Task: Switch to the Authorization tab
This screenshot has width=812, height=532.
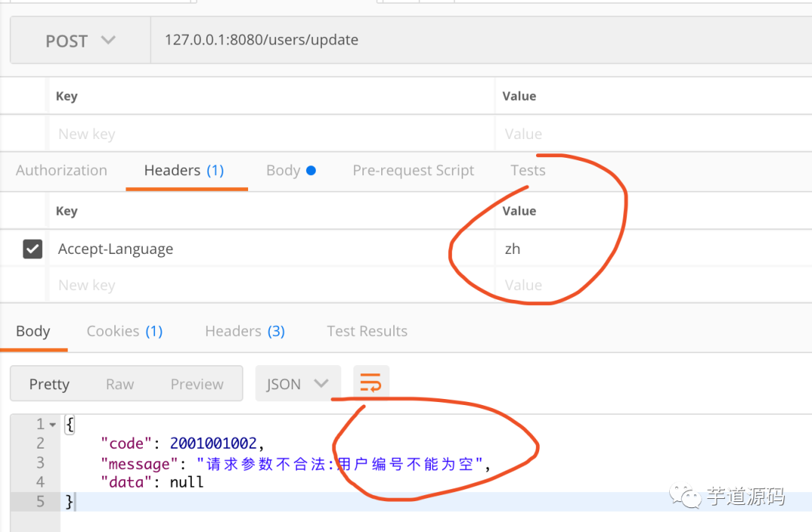Action: pyautogui.click(x=62, y=171)
